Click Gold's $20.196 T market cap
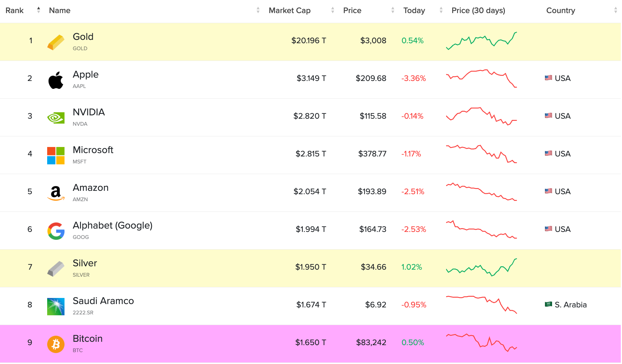Image resolution: width=622 pixels, height=364 pixels. [309, 40]
